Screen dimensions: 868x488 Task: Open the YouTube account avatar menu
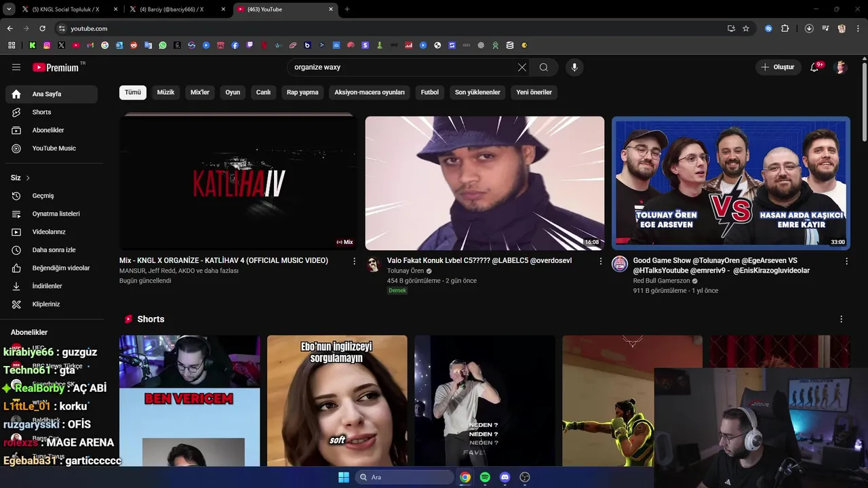[x=841, y=67]
